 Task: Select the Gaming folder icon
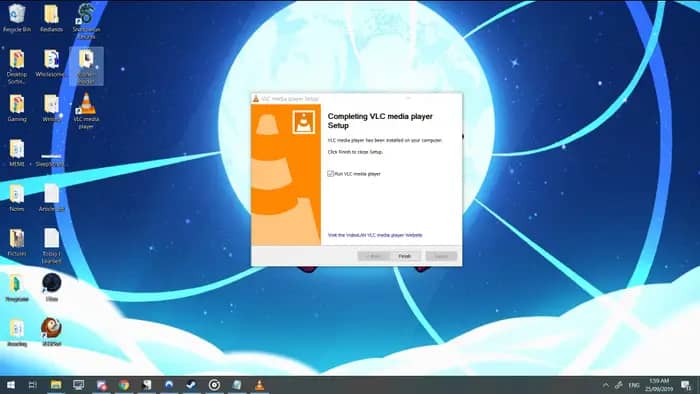click(x=17, y=108)
